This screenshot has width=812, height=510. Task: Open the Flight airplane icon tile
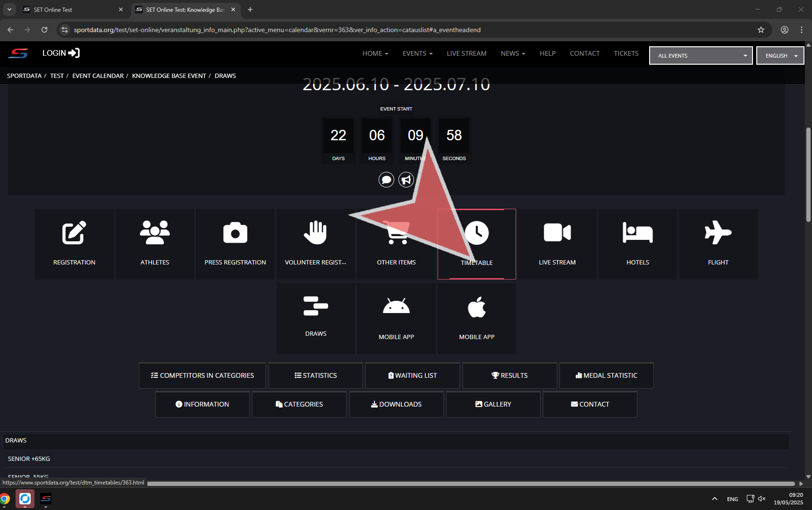(718, 244)
